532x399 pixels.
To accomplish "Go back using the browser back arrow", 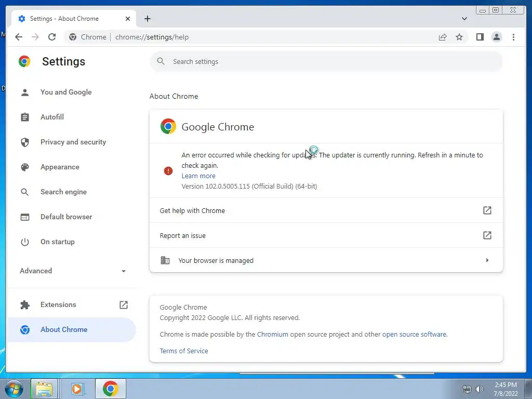I will click(19, 37).
